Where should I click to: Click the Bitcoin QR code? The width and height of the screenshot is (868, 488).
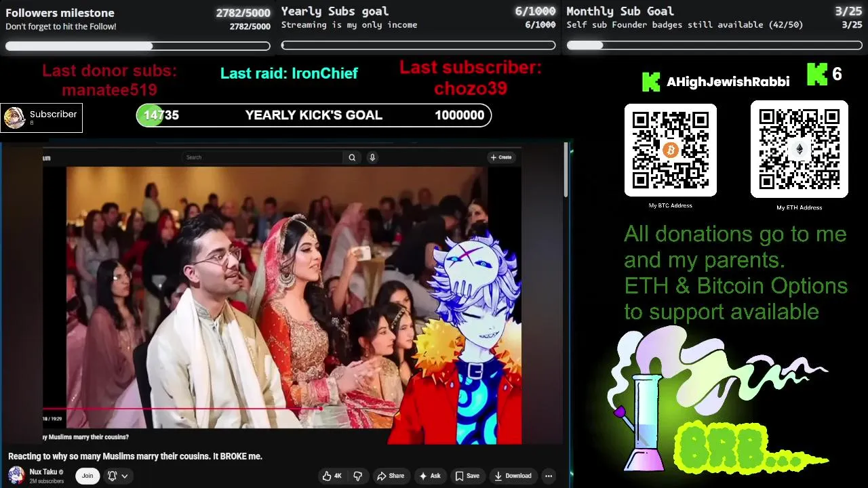671,150
